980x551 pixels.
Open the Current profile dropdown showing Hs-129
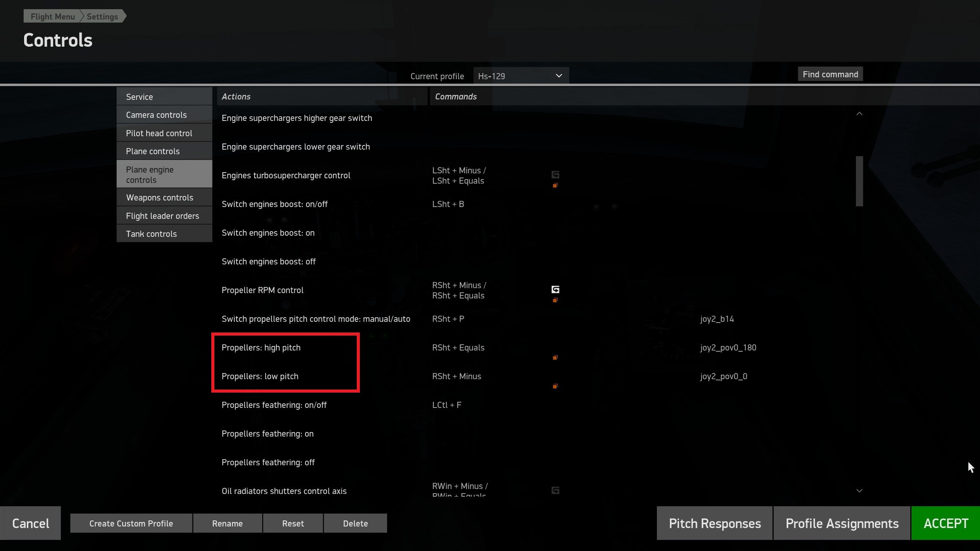[x=521, y=76]
